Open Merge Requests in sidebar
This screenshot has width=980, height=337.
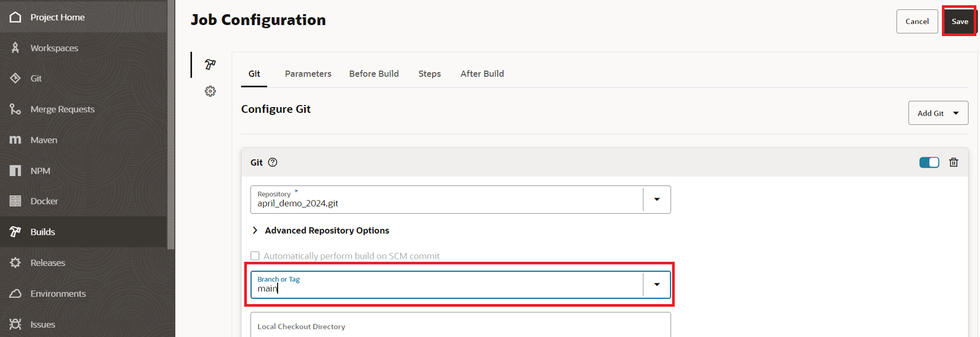point(62,109)
